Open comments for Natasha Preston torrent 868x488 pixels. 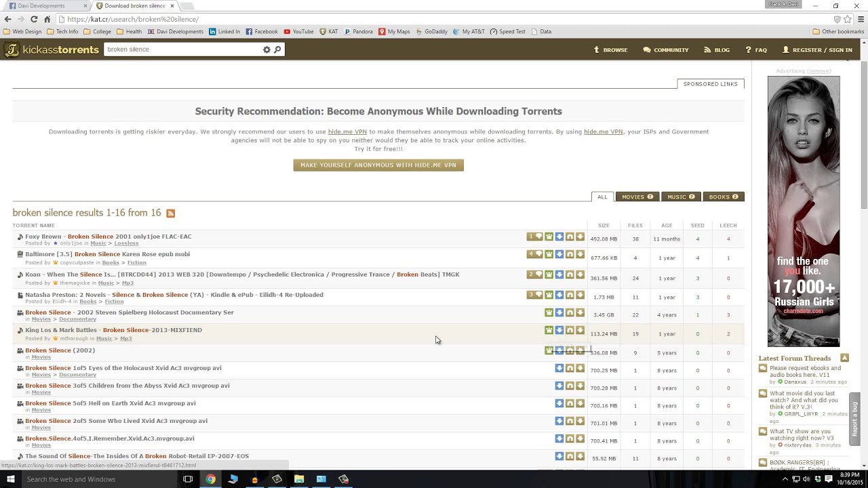(535, 296)
